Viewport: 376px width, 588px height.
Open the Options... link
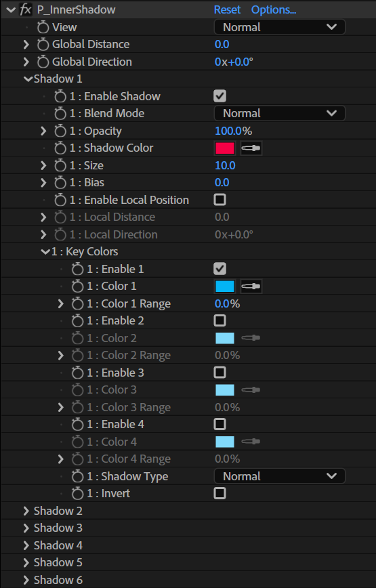point(274,9)
